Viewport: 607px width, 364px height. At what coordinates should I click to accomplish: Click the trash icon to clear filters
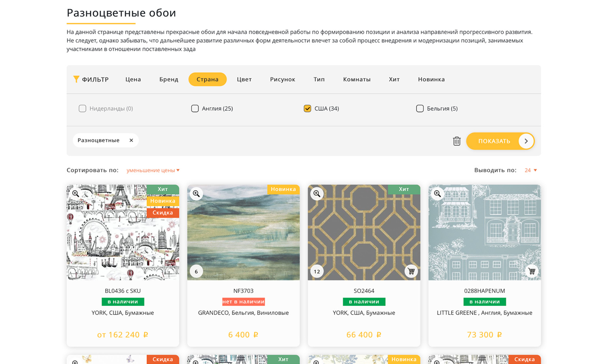click(x=456, y=141)
